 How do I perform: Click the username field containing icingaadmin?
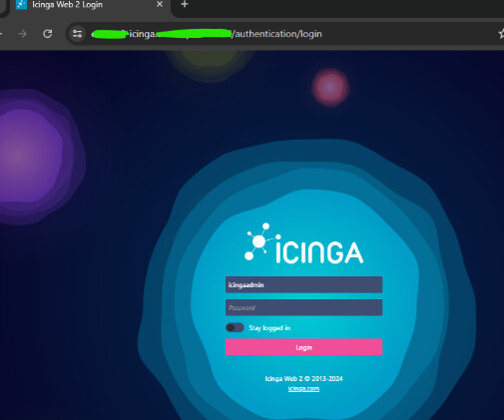[303, 284]
